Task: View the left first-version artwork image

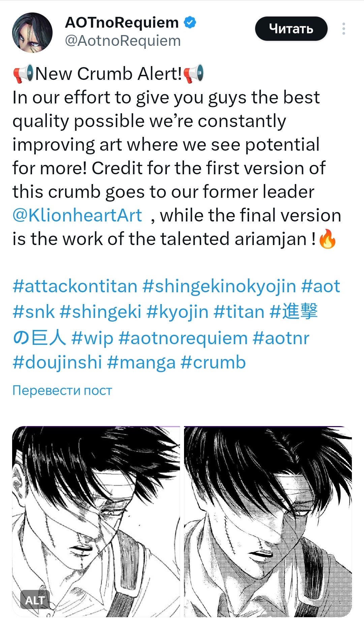Action: 96,521
